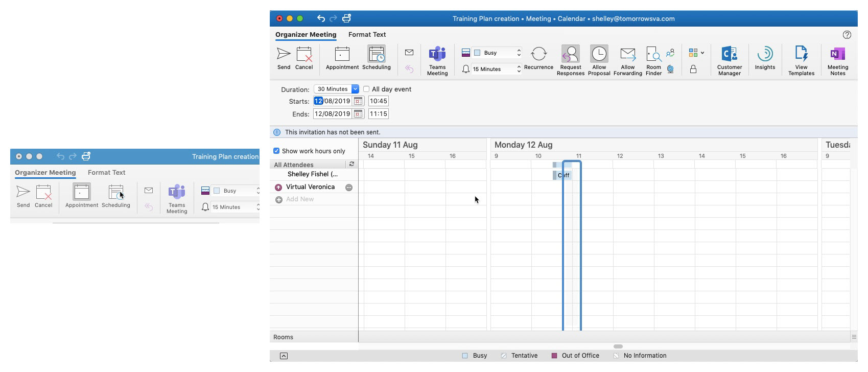Click the Rooms row label
Viewport: 868px width, 372px height.
[x=283, y=337]
